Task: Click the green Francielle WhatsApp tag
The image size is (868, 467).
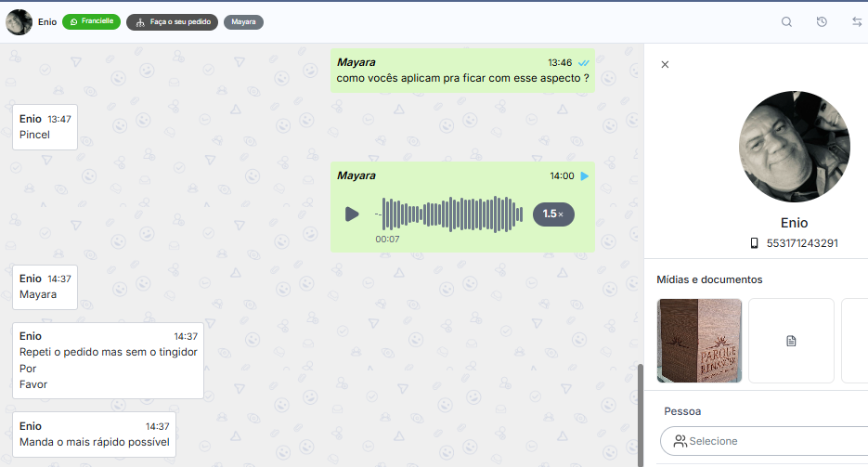Action: tap(91, 21)
